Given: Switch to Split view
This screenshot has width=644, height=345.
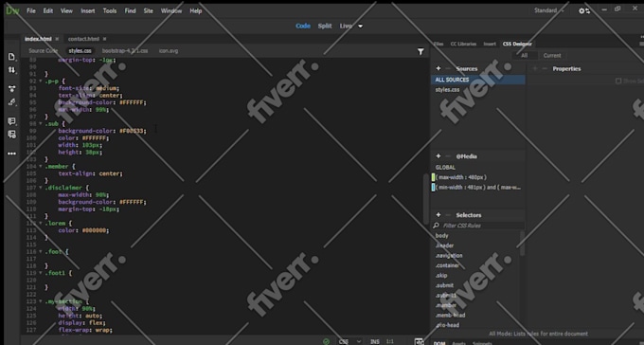Looking at the screenshot, I should click(325, 26).
